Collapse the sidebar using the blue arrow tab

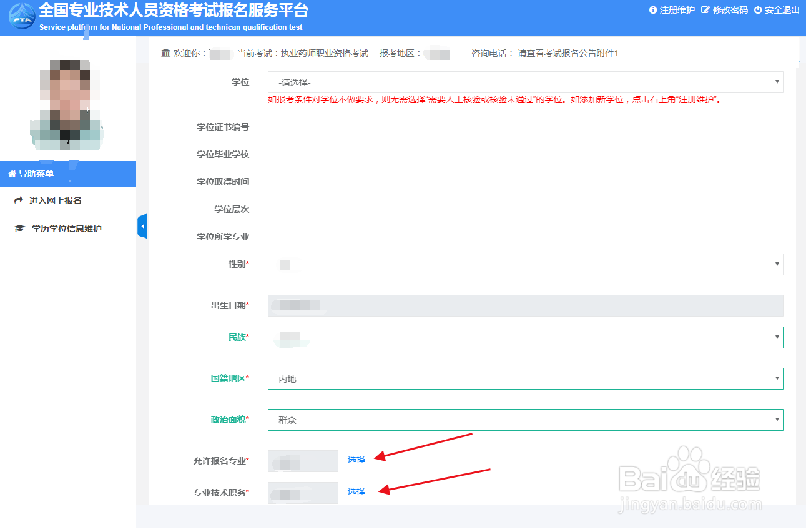point(141,225)
